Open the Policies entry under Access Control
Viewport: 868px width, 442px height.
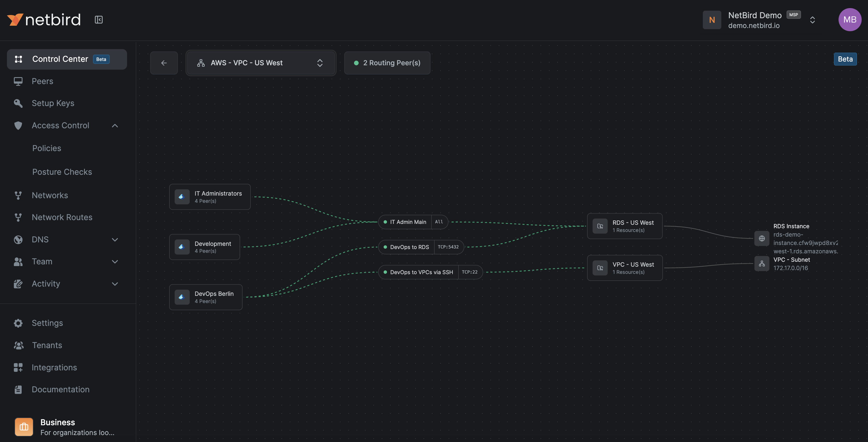coord(47,148)
